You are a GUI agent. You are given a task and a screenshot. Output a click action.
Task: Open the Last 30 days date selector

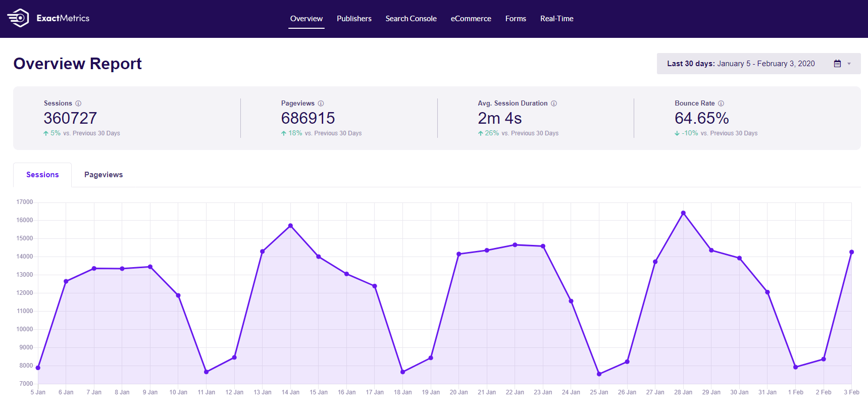(740, 64)
